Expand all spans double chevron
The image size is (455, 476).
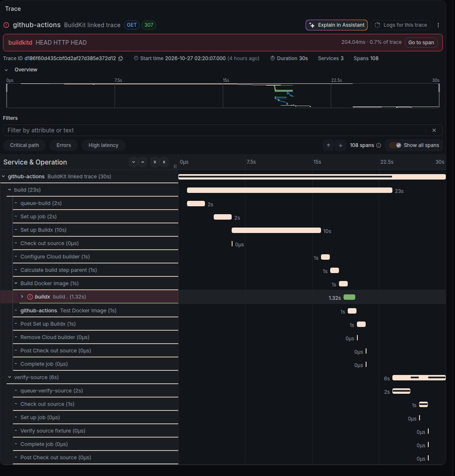click(155, 162)
